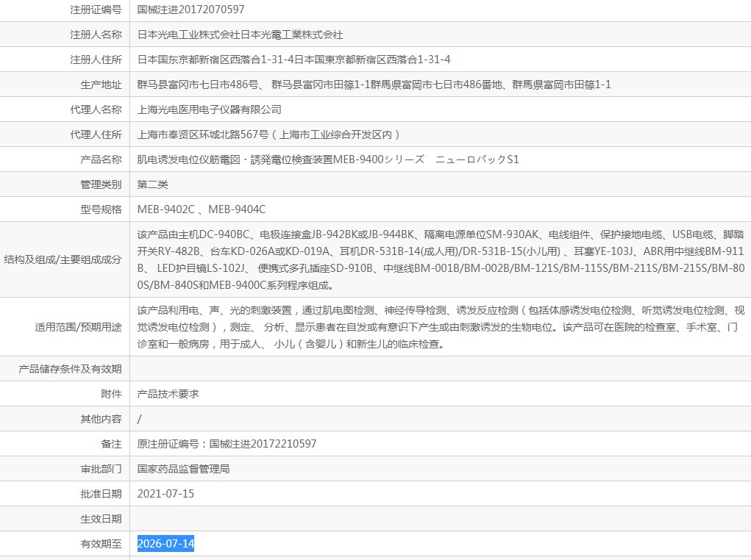Select approval department 国家药品监督管理局

183,469
